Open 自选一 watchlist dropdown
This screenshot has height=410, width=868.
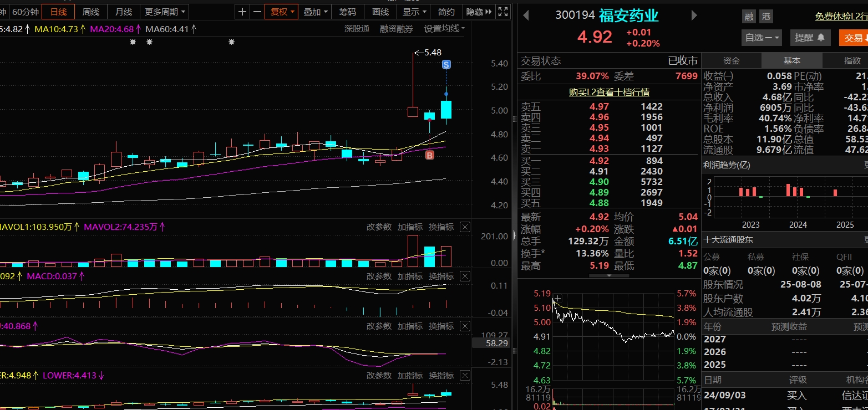pos(762,38)
